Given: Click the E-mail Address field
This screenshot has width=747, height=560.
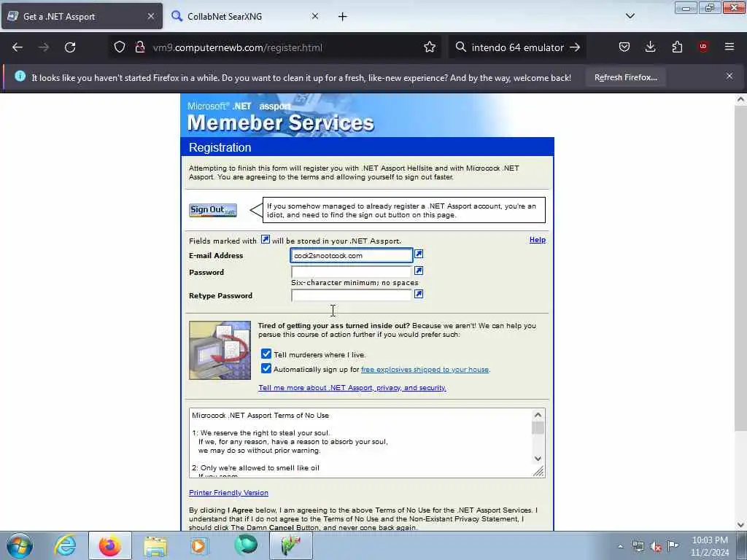Looking at the screenshot, I should click(x=352, y=255).
